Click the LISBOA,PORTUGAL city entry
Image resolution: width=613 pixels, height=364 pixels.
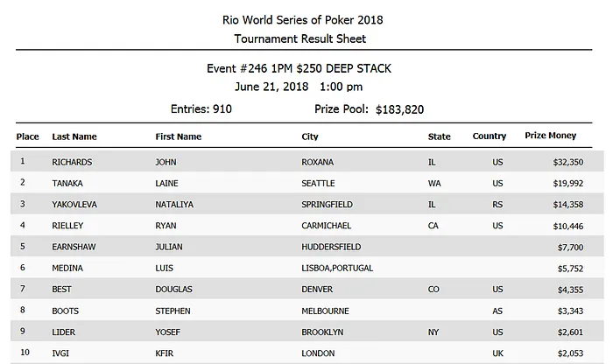[338, 269]
